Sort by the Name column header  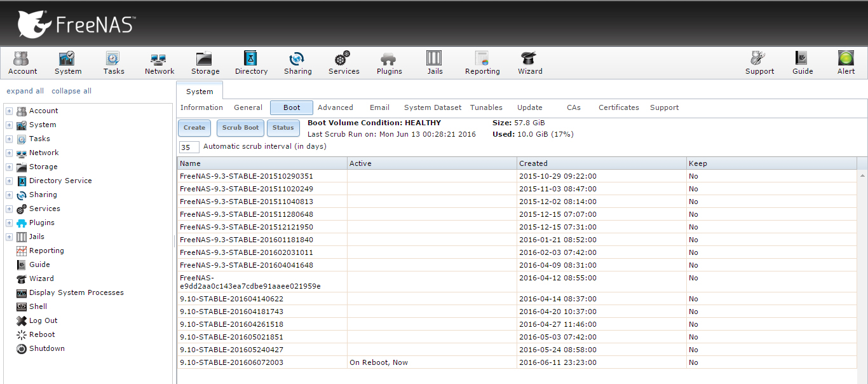point(262,163)
